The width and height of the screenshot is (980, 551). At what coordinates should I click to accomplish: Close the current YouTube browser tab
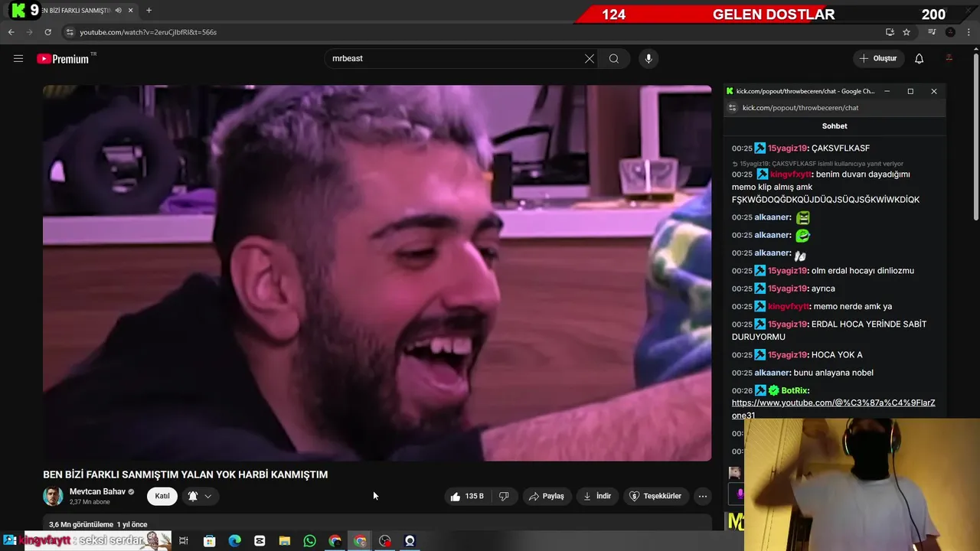coord(131,11)
